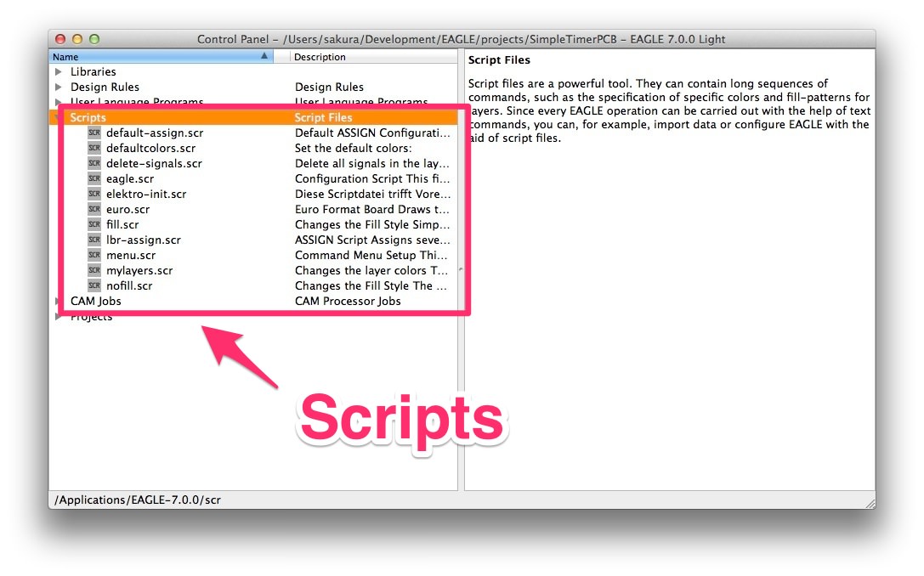Select the SCR file icon beside eagle.scr
924x576 pixels.
(x=94, y=178)
